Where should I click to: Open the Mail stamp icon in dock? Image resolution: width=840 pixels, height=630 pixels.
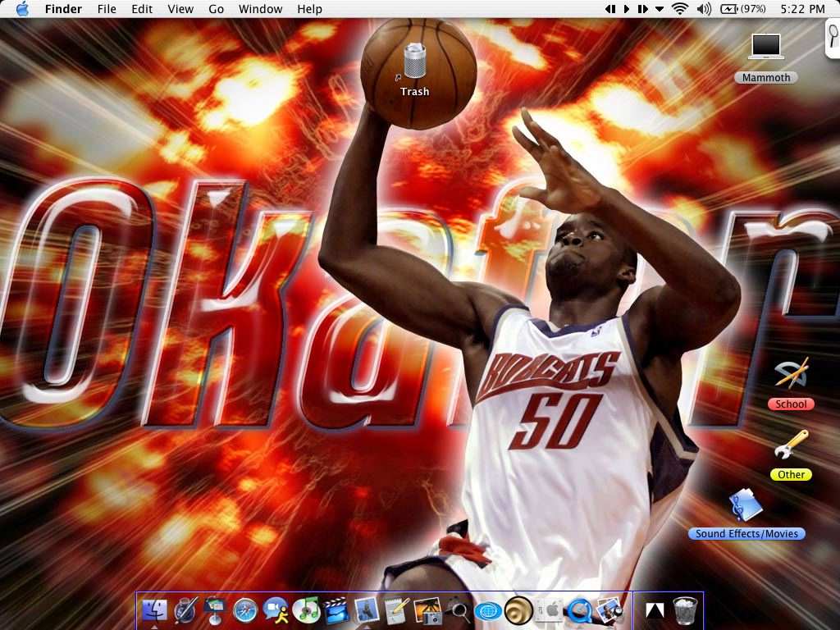coord(367,610)
